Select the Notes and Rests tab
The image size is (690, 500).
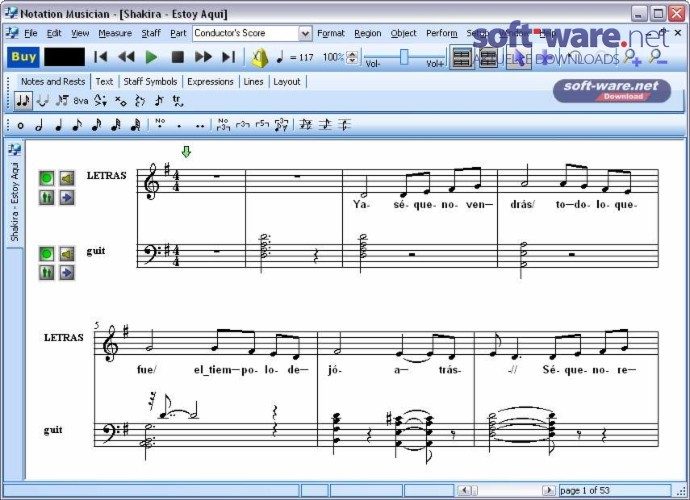click(x=53, y=81)
